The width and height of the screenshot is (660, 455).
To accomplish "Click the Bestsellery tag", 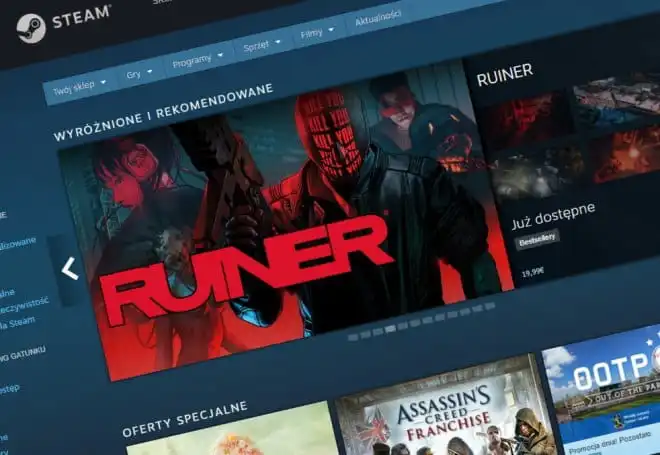I will 537,239.
